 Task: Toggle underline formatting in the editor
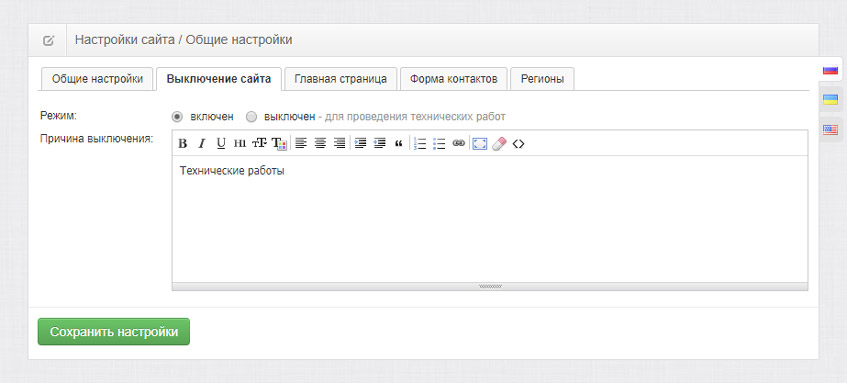pos(221,143)
